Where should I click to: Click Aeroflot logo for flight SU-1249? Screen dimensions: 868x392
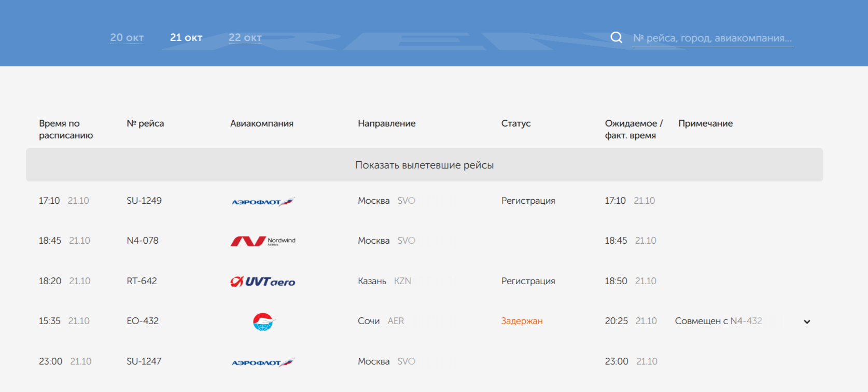click(x=263, y=202)
